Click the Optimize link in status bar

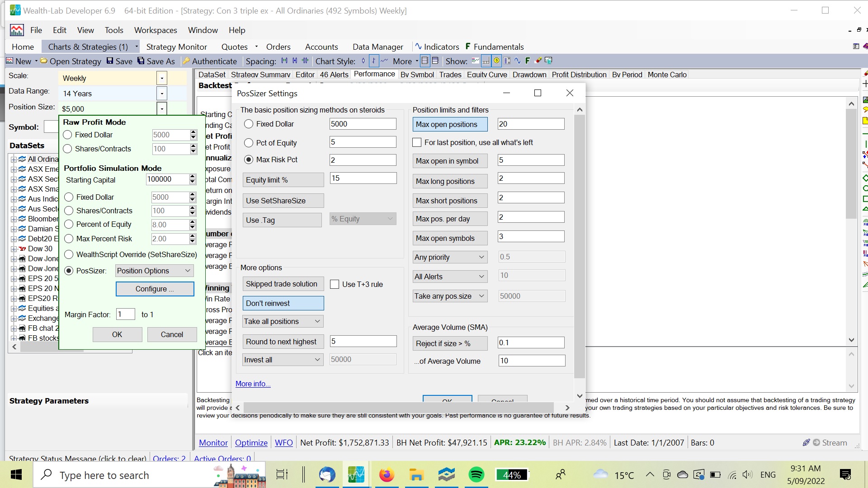(251, 443)
